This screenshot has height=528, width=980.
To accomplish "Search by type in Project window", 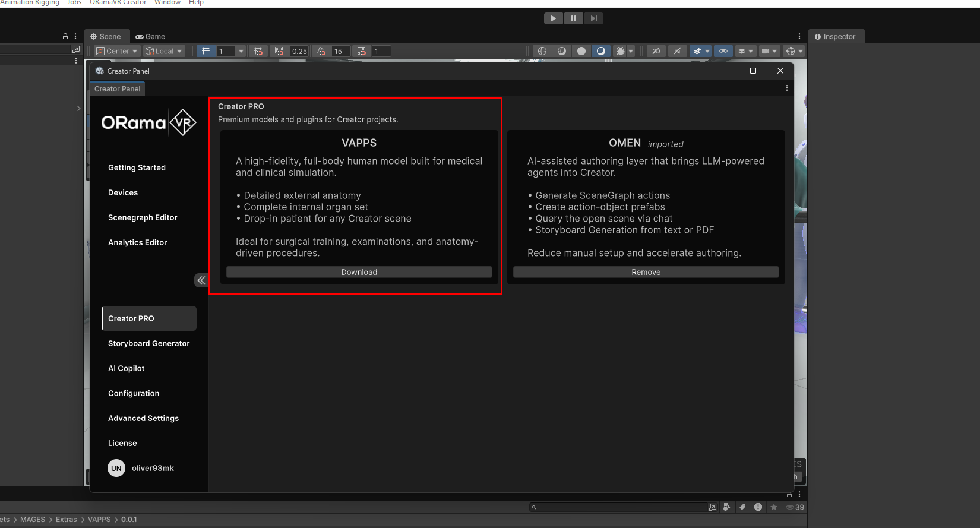I will click(726, 507).
